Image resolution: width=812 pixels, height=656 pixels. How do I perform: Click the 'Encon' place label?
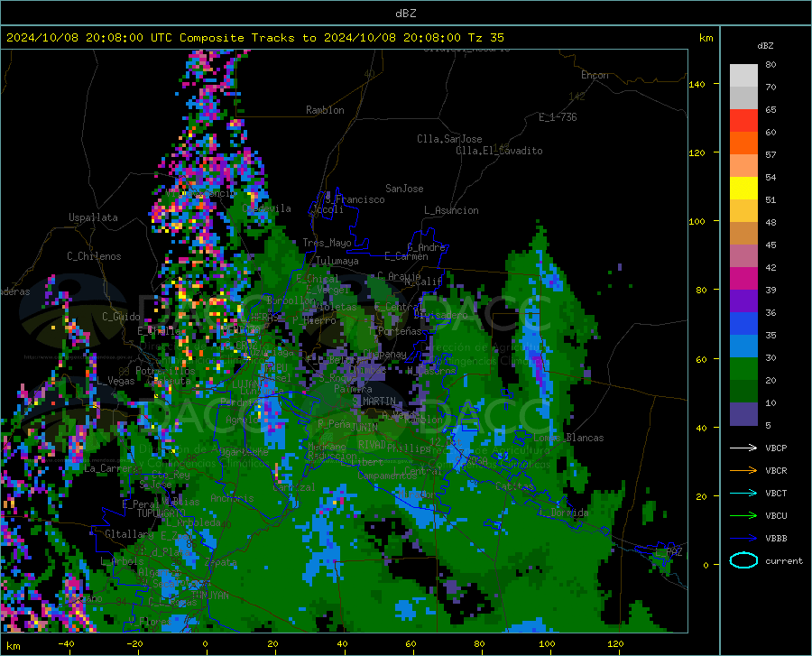595,75
